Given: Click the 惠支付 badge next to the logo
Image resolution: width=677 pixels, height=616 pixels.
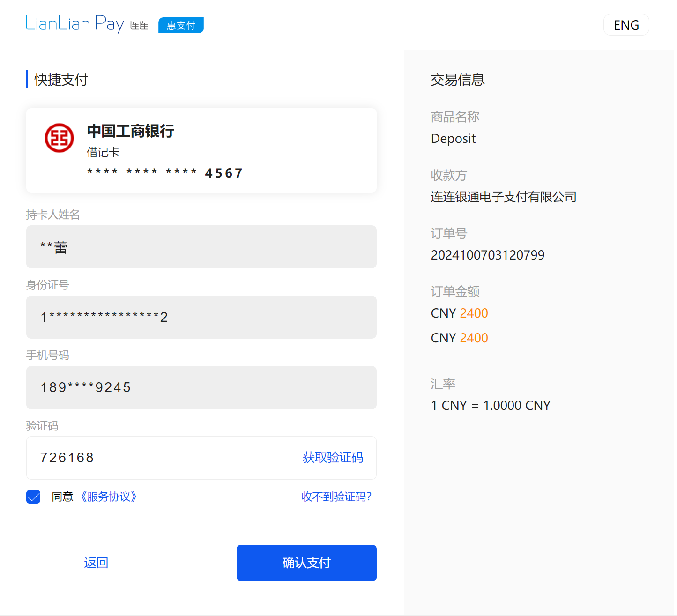Looking at the screenshot, I should tap(181, 25).
